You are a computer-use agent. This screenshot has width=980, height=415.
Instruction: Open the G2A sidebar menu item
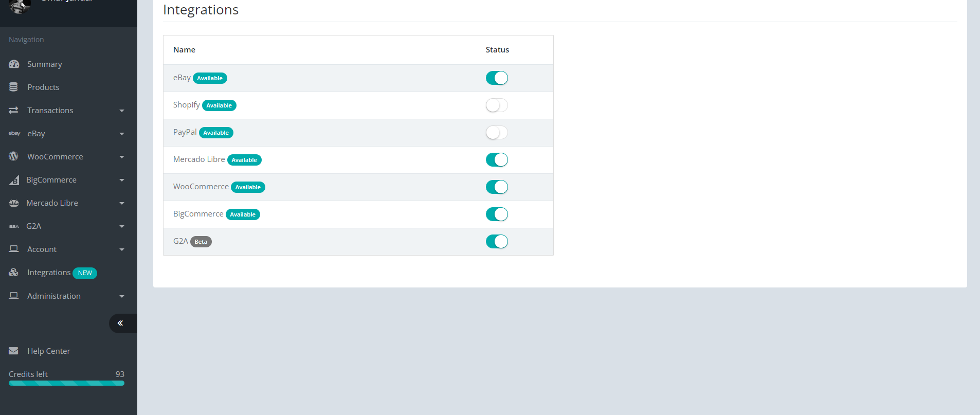point(34,226)
